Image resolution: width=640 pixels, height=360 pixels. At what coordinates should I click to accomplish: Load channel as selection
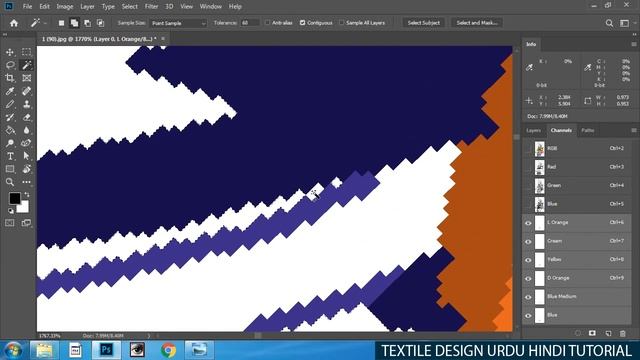[578, 333]
